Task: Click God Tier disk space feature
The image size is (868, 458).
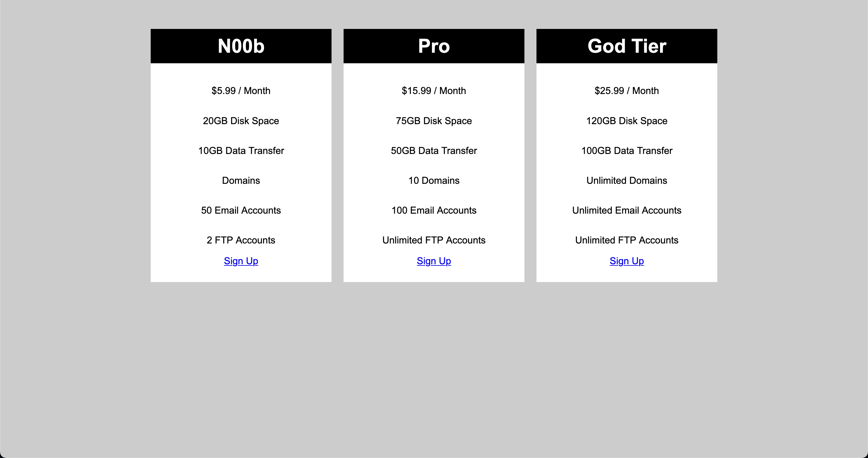Action: (x=626, y=121)
